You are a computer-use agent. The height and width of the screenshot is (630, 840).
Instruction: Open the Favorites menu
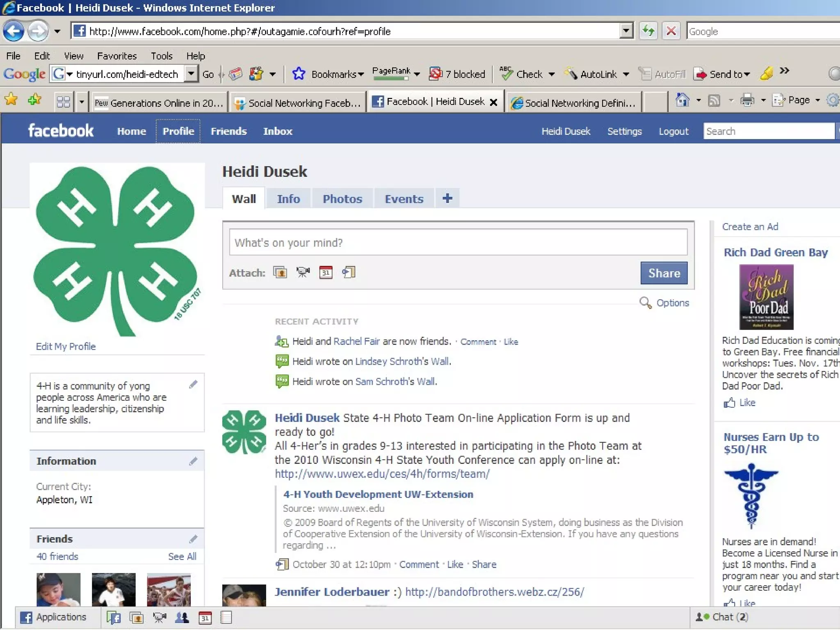coord(116,56)
